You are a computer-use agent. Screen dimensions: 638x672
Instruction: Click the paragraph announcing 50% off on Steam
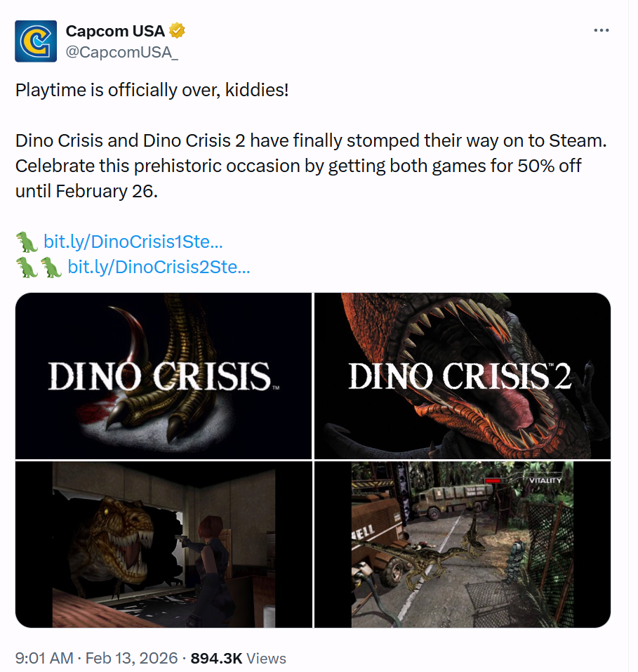[309, 166]
